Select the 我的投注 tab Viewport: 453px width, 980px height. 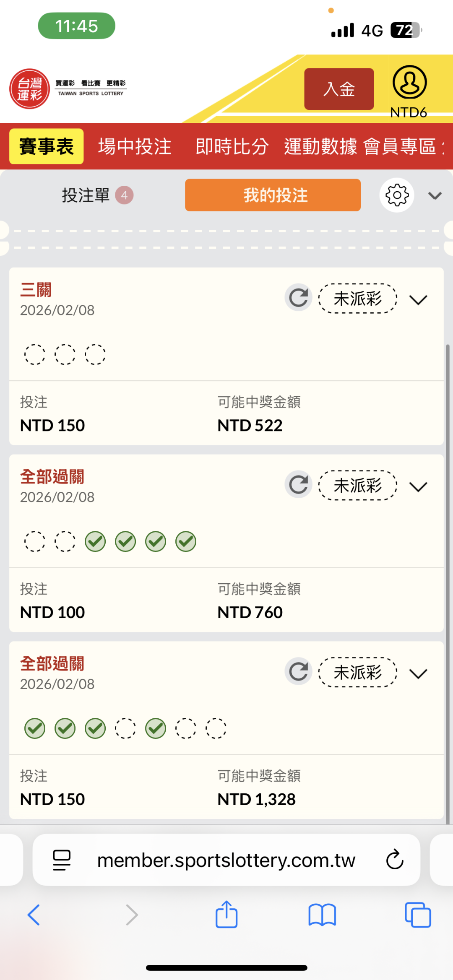pyautogui.click(x=273, y=195)
